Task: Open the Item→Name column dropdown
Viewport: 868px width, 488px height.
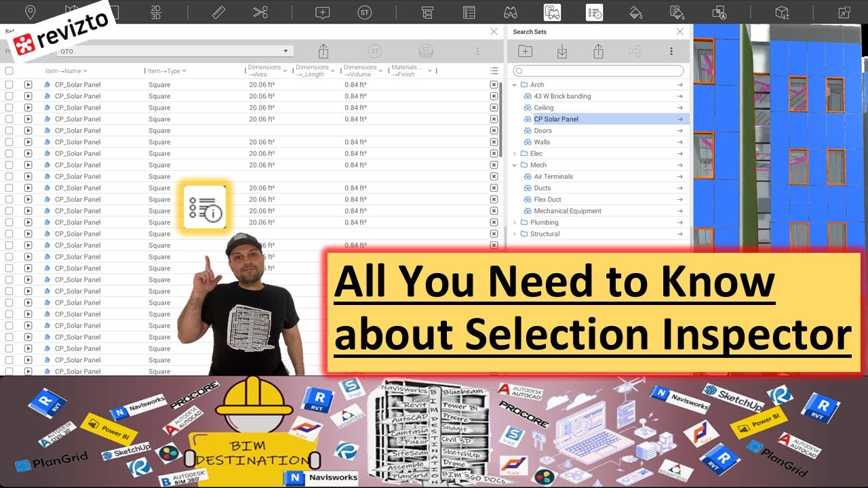Action: tap(85, 70)
